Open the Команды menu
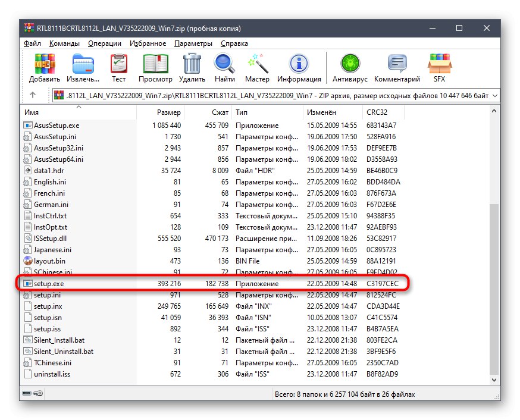Image resolution: width=520 pixels, height=420 pixels. pos(64,43)
